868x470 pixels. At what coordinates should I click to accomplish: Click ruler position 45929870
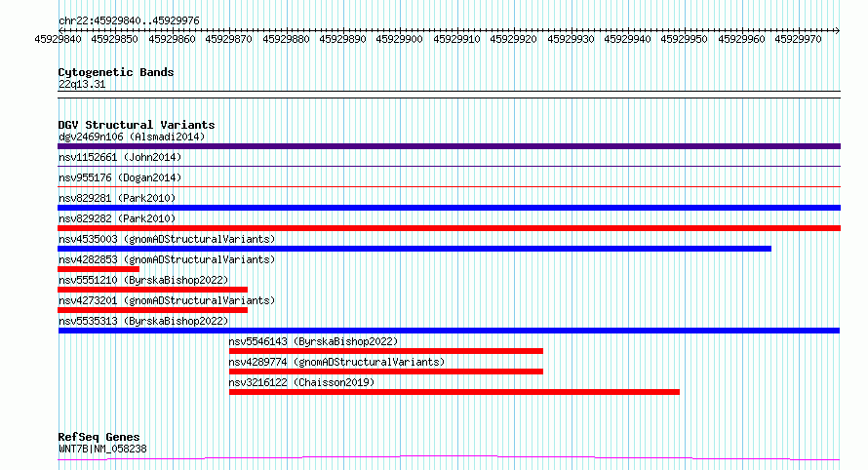[x=228, y=39]
